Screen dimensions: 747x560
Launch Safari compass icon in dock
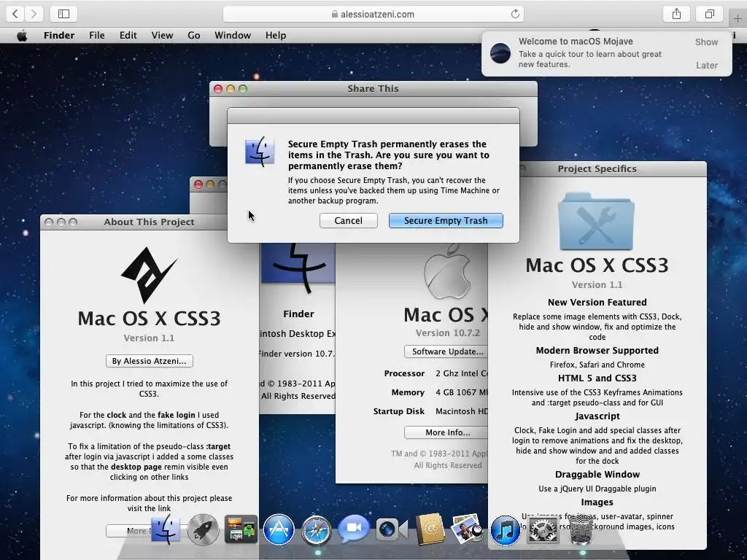point(316,529)
